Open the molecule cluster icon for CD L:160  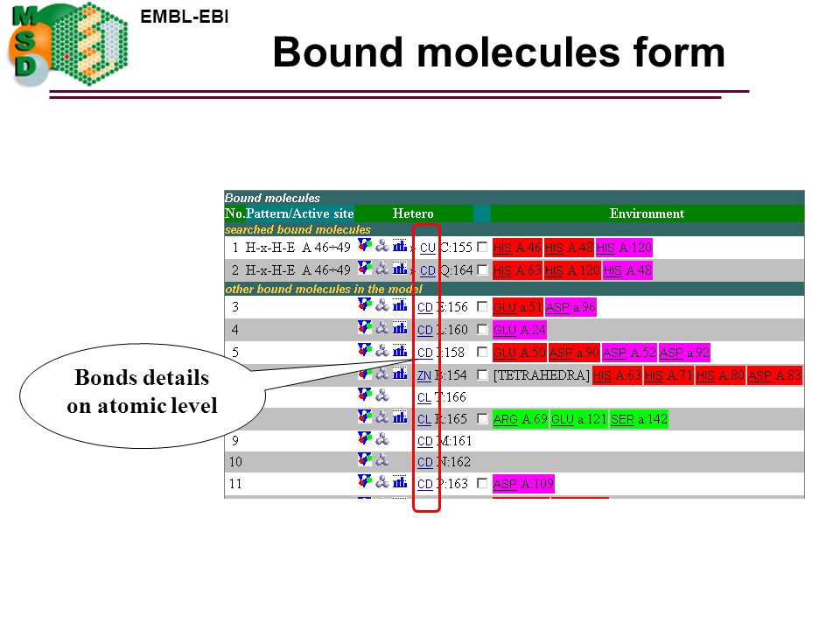(x=382, y=327)
